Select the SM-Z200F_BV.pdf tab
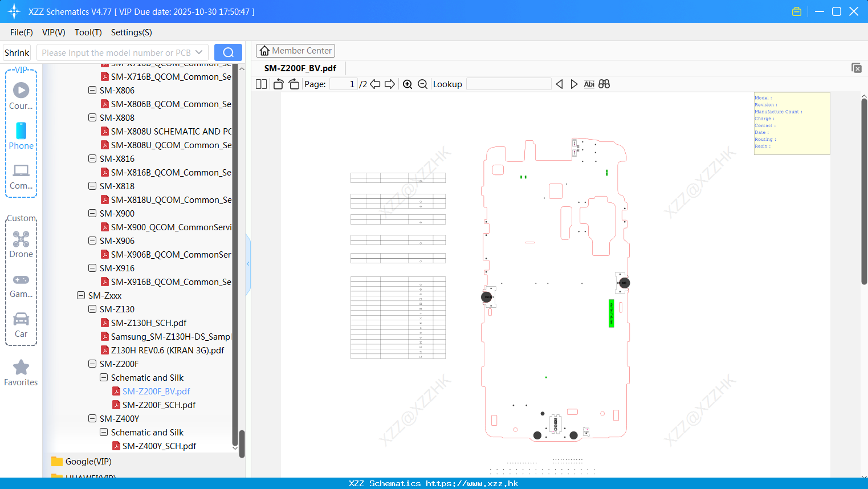The height and width of the screenshot is (489, 868). (300, 68)
